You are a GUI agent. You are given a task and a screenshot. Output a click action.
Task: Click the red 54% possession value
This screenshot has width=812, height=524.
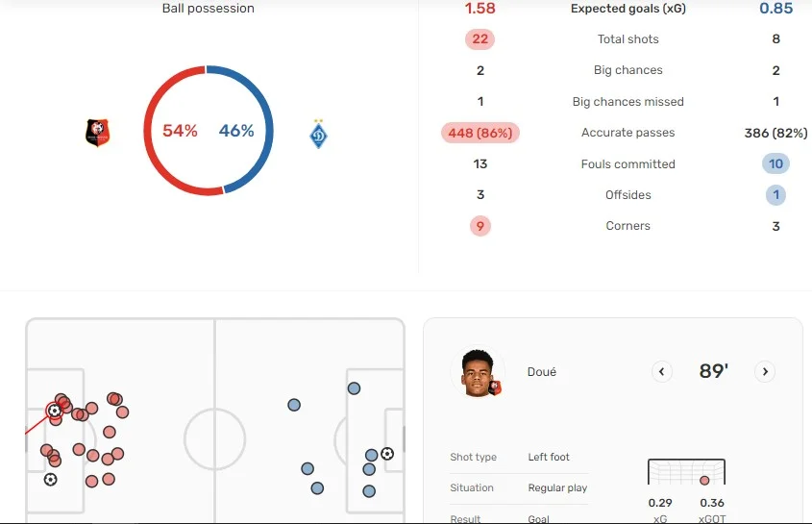[x=180, y=131]
